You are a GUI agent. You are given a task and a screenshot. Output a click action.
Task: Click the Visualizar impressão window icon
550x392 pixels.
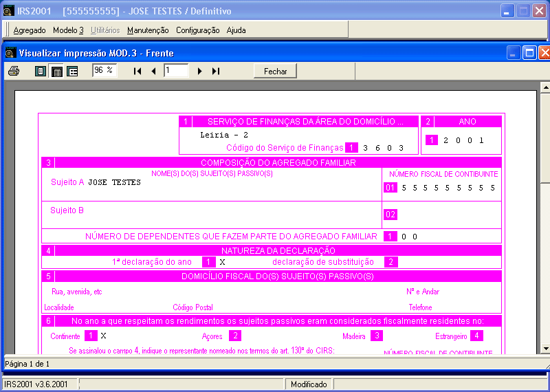11,53
